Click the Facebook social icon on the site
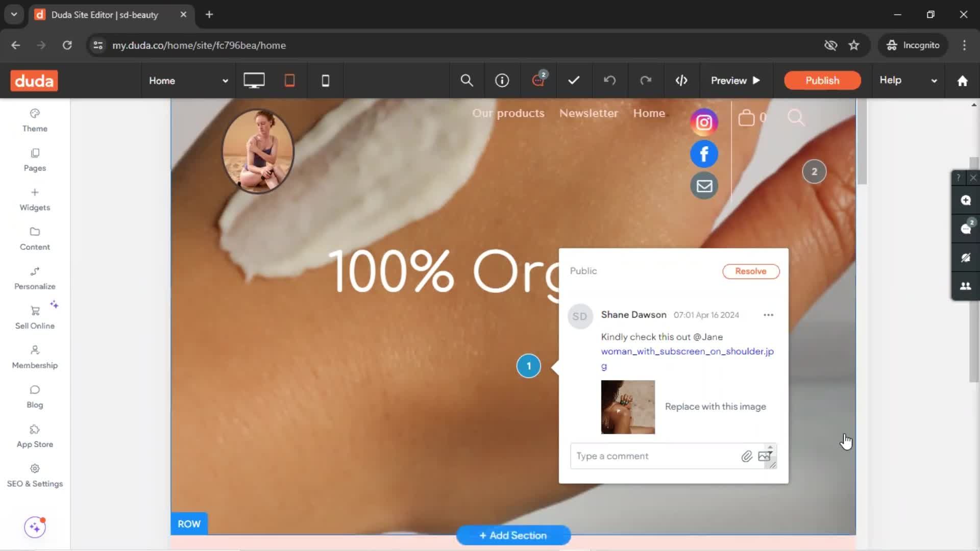The image size is (980, 551). tap(704, 154)
